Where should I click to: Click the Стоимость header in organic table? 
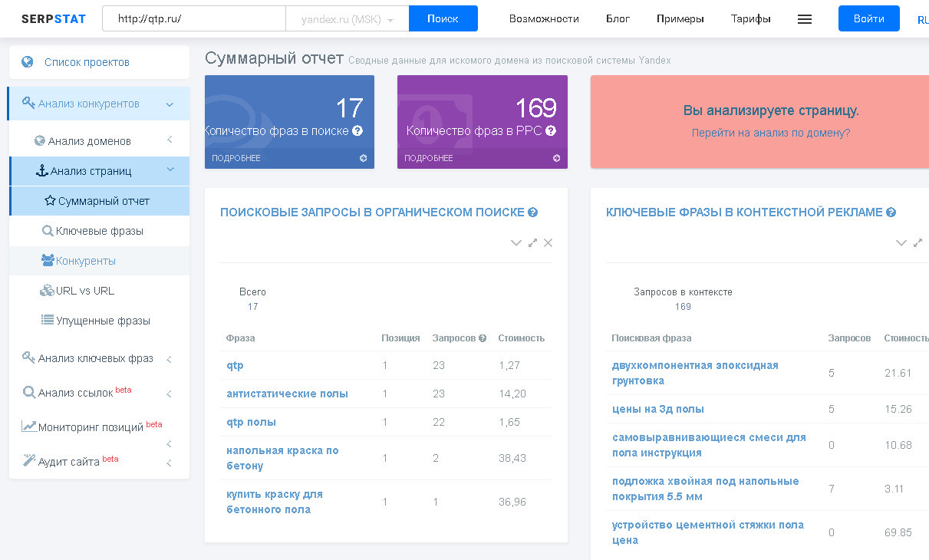(x=522, y=338)
